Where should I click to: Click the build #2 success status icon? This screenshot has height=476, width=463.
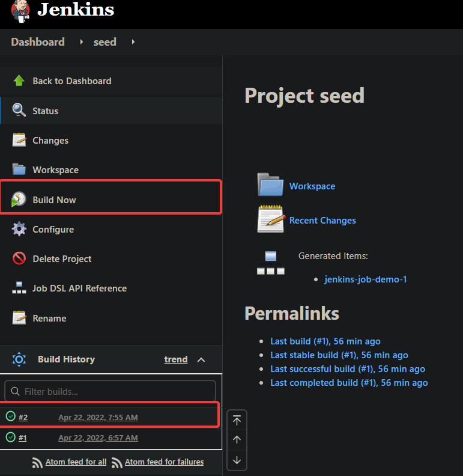[11, 416]
